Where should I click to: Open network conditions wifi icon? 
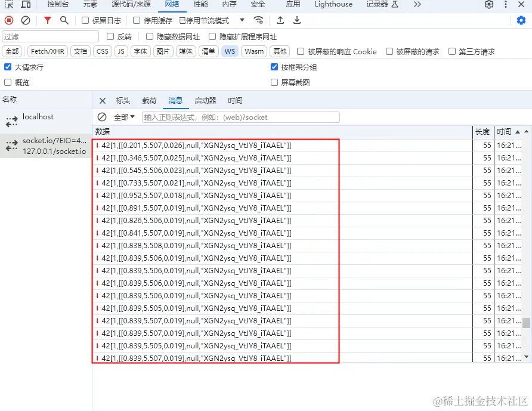coord(258,20)
